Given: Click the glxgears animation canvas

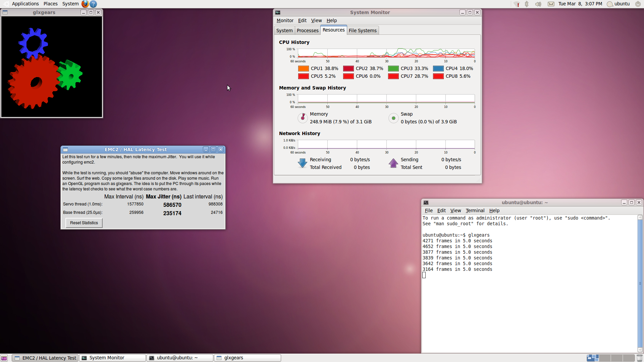Looking at the screenshot, I should pyautogui.click(x=52, y=67).
